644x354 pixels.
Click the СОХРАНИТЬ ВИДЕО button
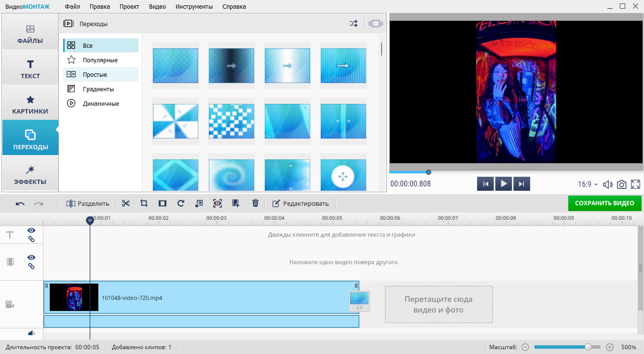[605, 203]
